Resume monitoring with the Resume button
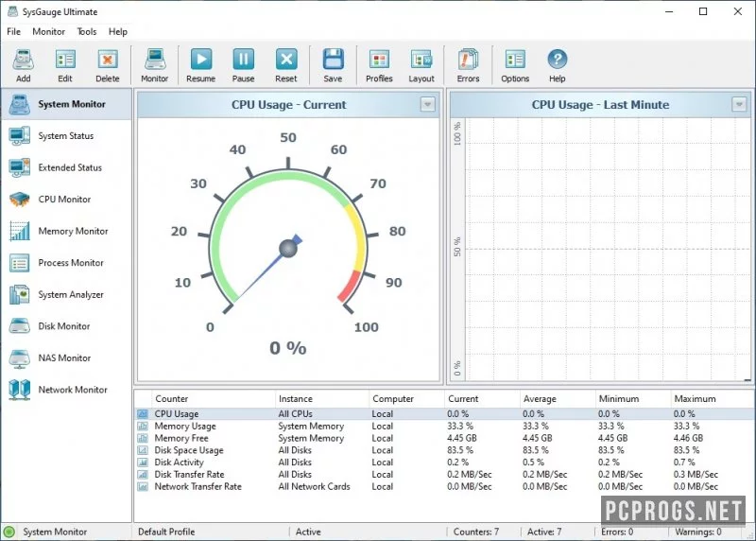The image size is (756, 541). point(200,65)
